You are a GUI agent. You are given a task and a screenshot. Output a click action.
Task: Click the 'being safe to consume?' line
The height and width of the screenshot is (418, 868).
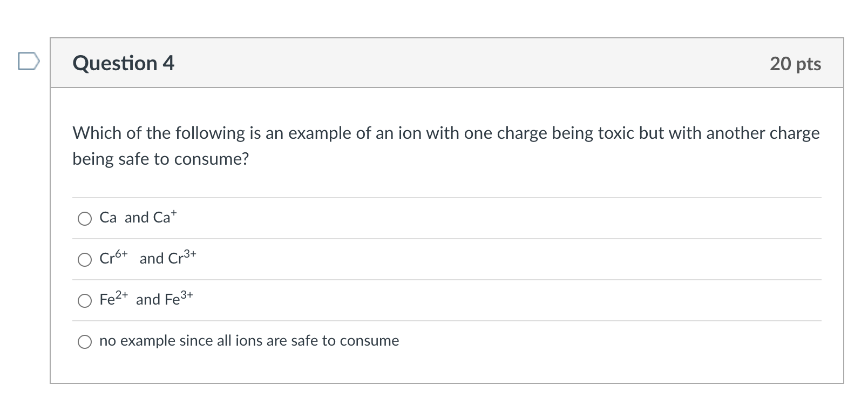(160, 159)
